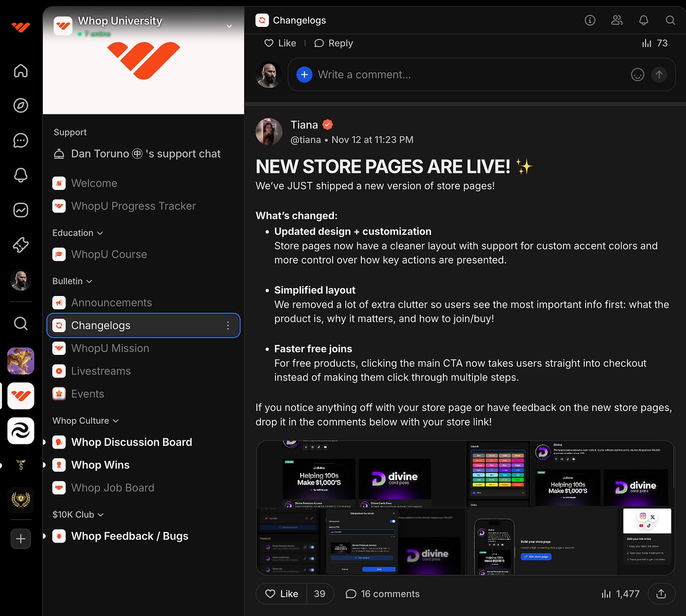The image size is (686, 616).
Task: Select the Whop University server icon
Action: 21,396
